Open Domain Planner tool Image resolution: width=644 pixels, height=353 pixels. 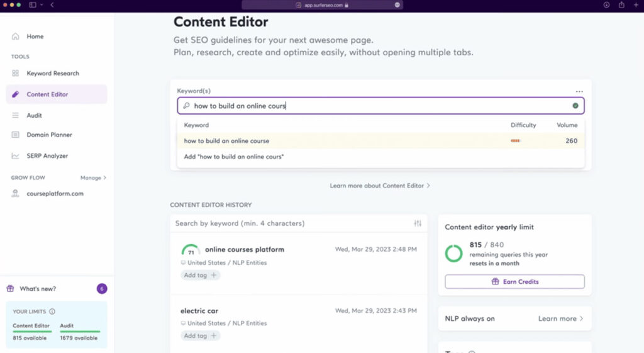(49, 135)
